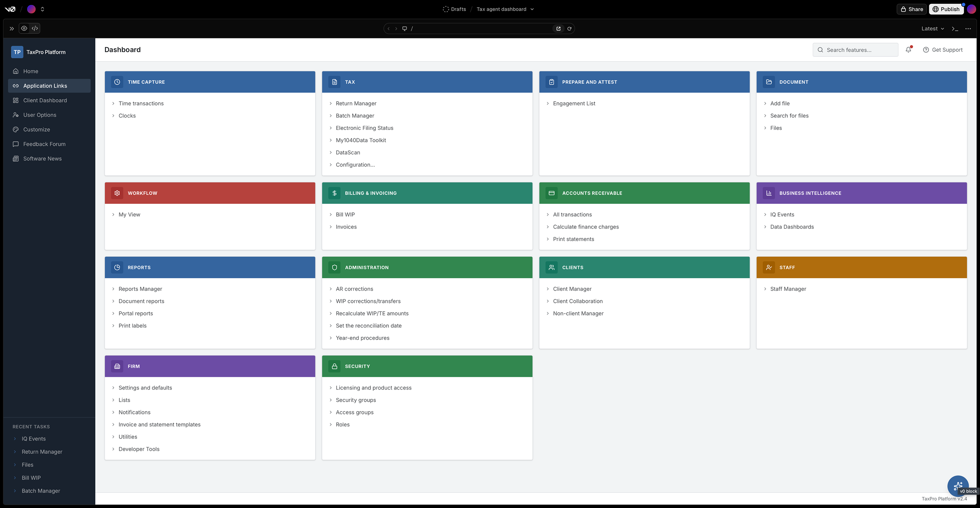Open the Tax agent dashboard project dropdown
Image resolution: width=980 pixels, height=508 pixels.
pos(505,9)
